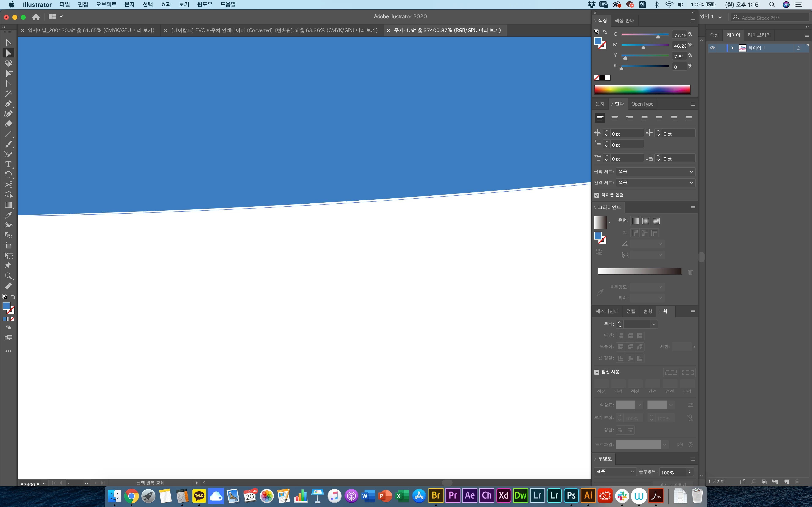Open the 금칙 세트 dropdown
Viewport: 812px width, 507px height.
tap(655, 172)
